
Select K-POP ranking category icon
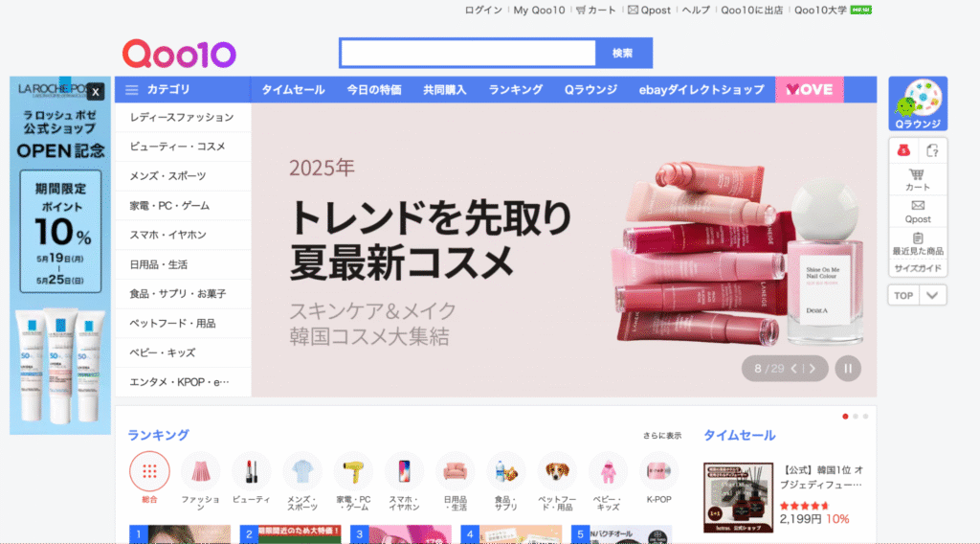coord(658,471)
